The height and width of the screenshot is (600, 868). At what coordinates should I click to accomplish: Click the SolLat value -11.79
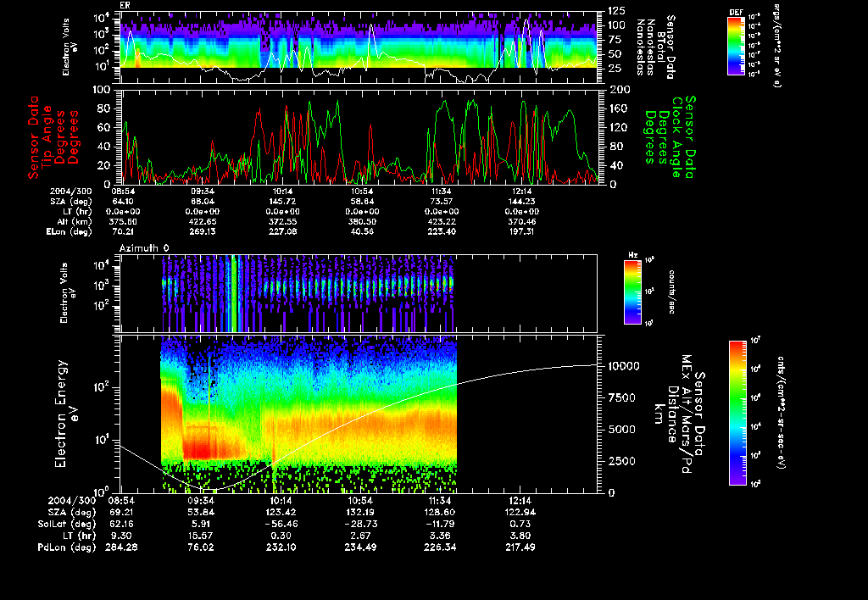(x=440, y=525)
